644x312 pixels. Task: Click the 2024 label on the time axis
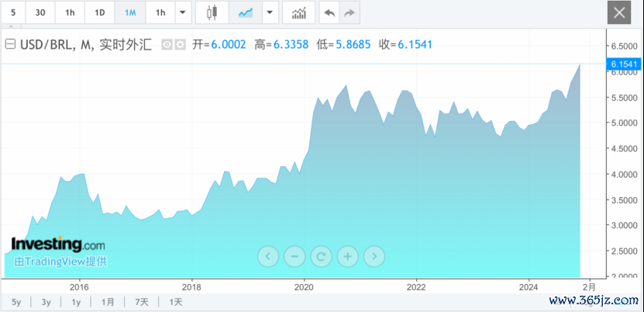click(529, 286)
